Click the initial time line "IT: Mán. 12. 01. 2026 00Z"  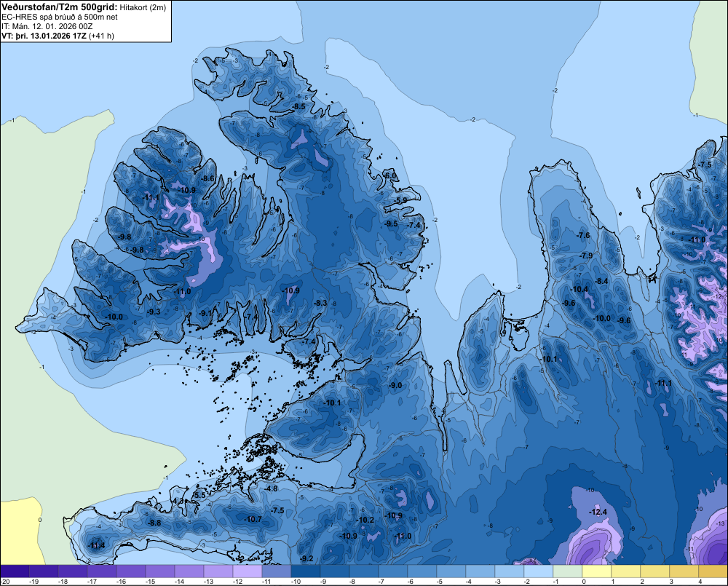coord(47,26)
